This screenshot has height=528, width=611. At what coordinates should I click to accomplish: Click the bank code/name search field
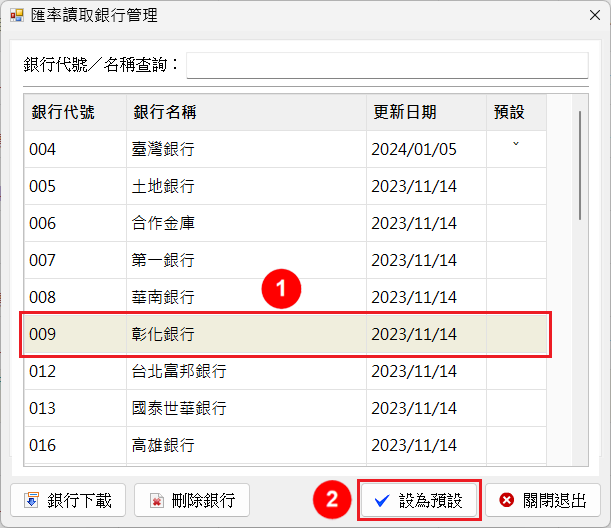tap(387, 65)
